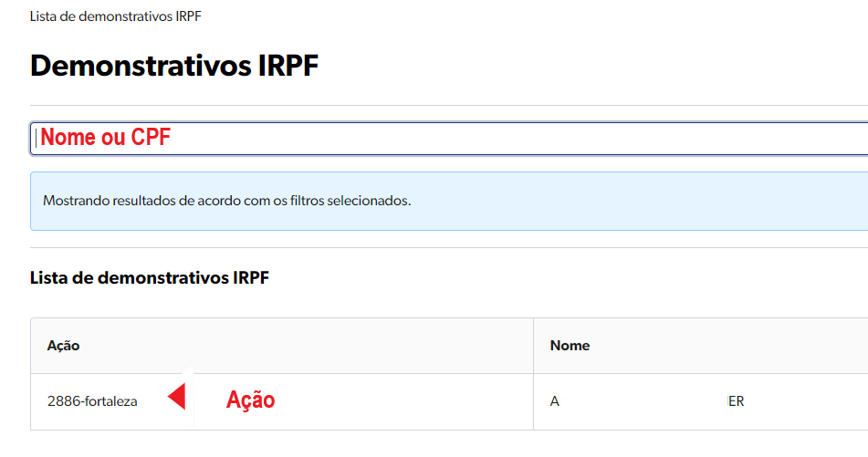The image size is (868, 457).
Task: Click the letter A in the Nome cell
Action: coord(554,401)
